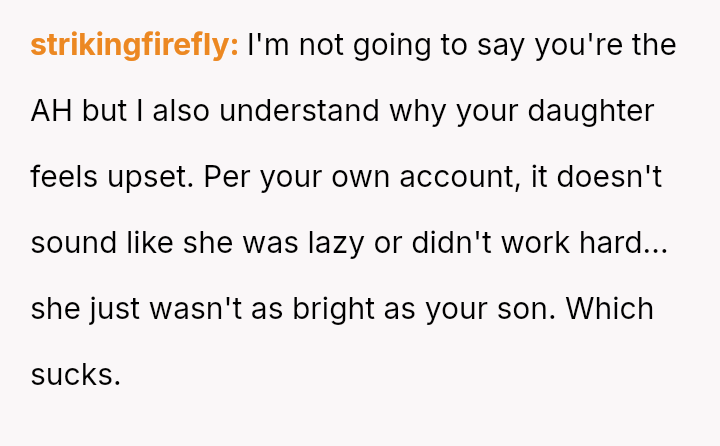This screenshot has width=720, height=446.
Task: Click the word "sucks" on the last line
Action: pyautogui.click(x=75, y=375)
